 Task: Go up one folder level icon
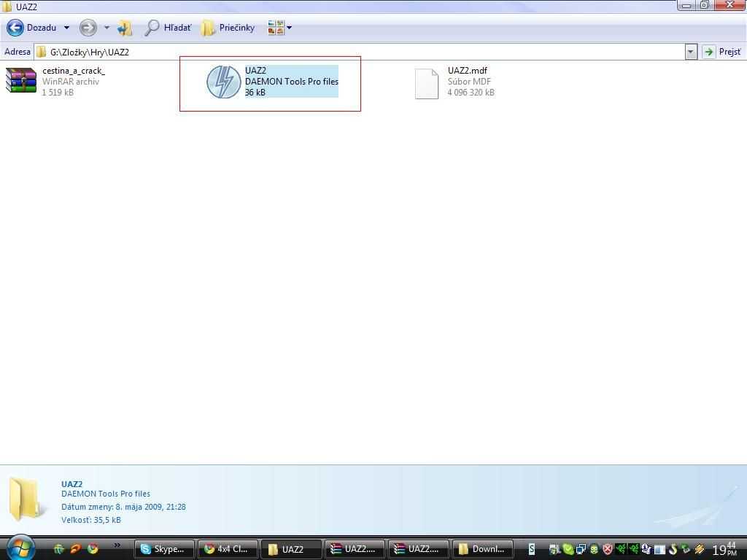tap(125, 28)
